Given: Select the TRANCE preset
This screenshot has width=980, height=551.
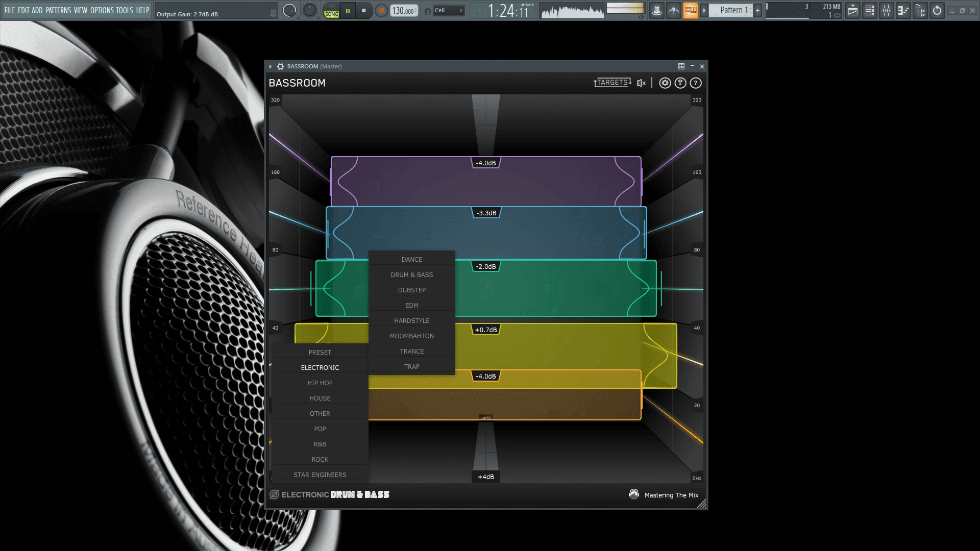Looking at the screenshot, I should [x=412, y=352].
